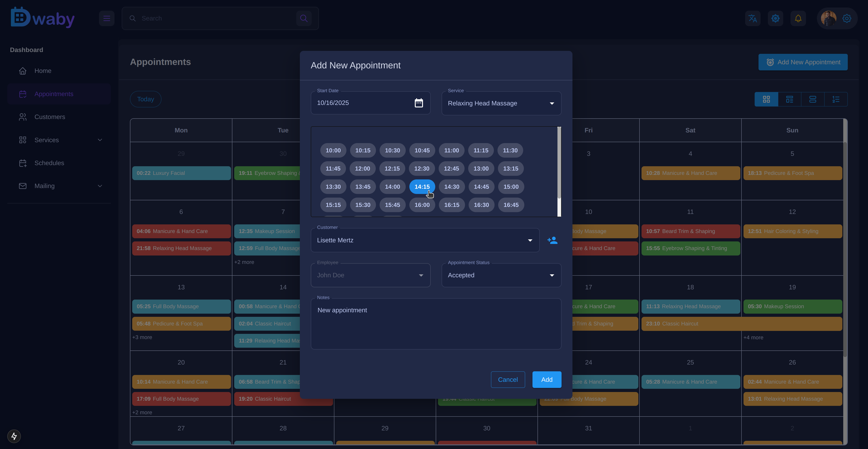Switch to the month grid calendar view

pyautogui.click(x=767, y=99)
